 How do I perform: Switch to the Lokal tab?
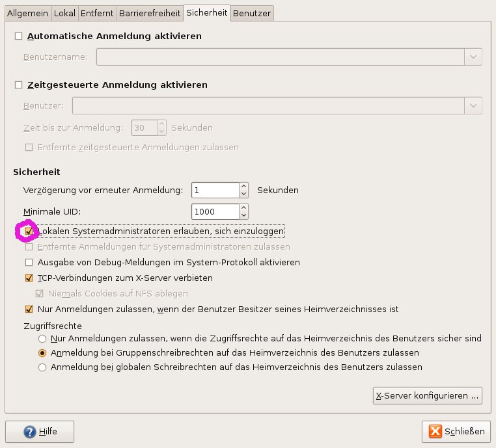pyautogui.click(x=64, y=12)
